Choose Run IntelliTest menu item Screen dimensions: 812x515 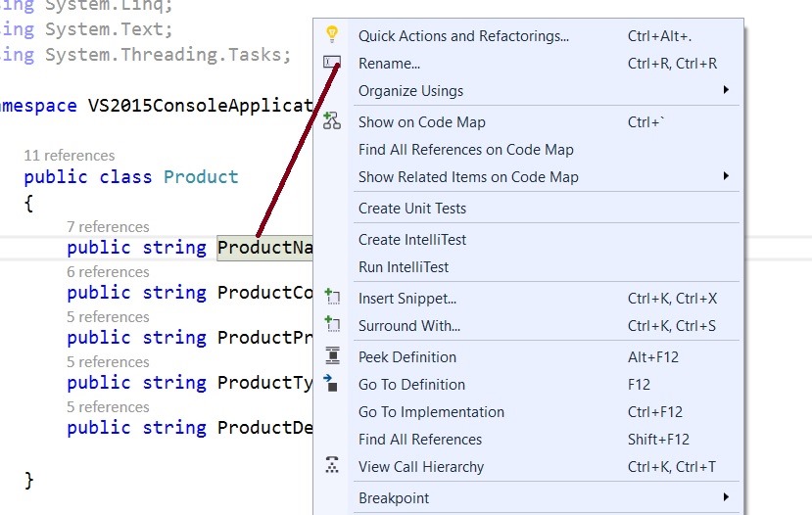click(x=404, y=266)
